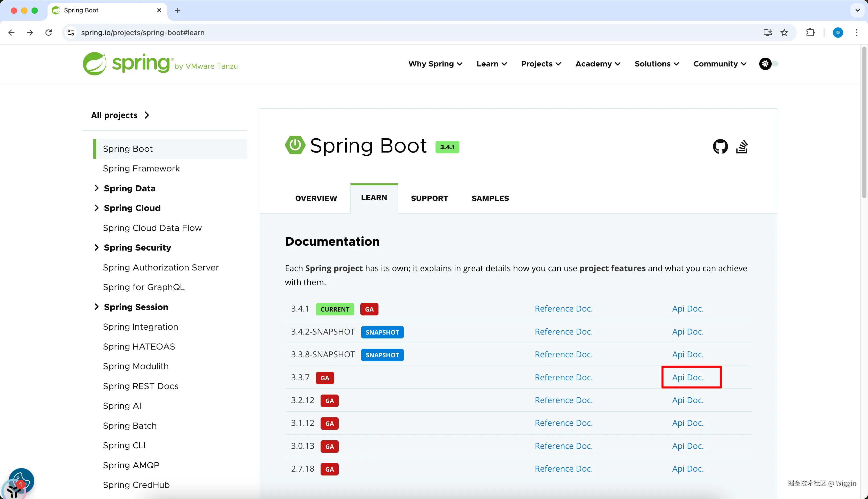Open the Chrome three-dot menu
Screen dimensions: 868x499
tap(856, 33)
